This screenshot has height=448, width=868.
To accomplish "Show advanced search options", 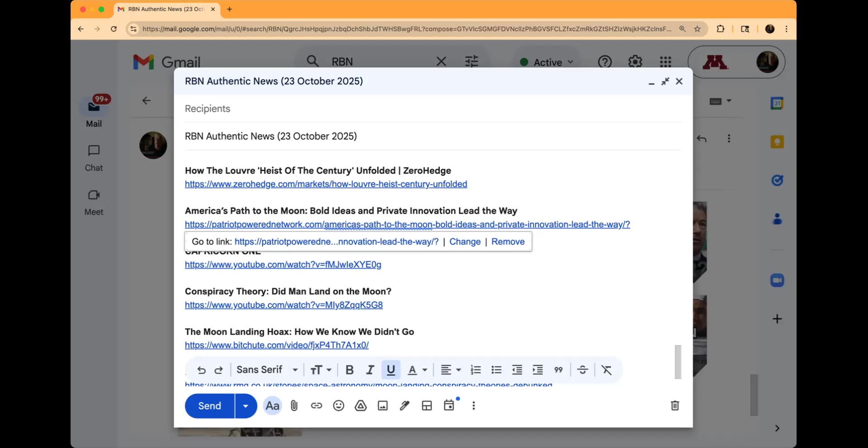I will tap(472, 61).
